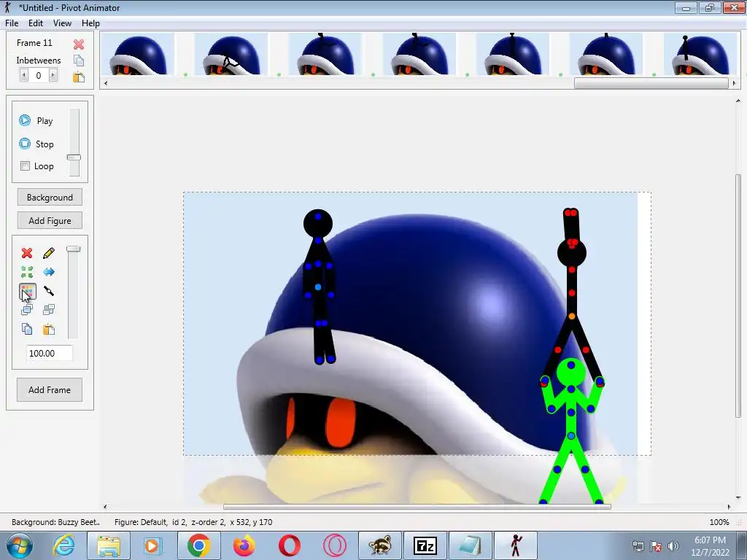747x560 pixels.
Task: Lower the figure z-order
Action: 49,310
